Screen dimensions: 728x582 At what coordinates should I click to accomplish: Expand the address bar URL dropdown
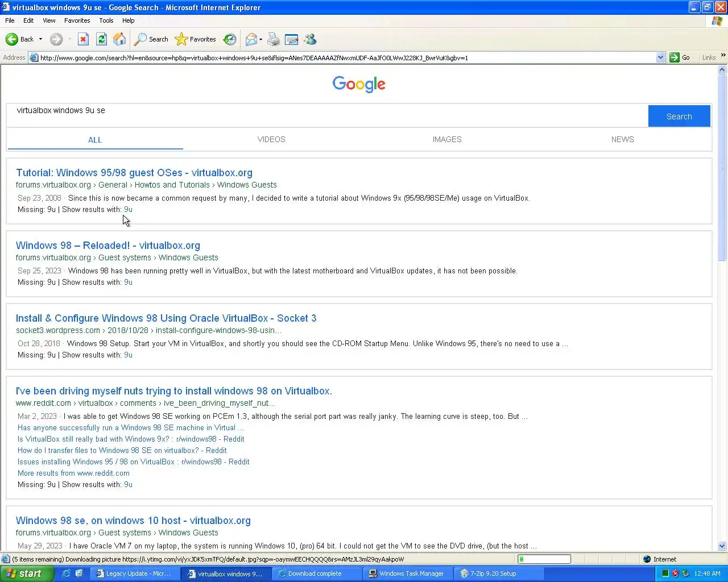pyautogui.click(x=660, y=57)
